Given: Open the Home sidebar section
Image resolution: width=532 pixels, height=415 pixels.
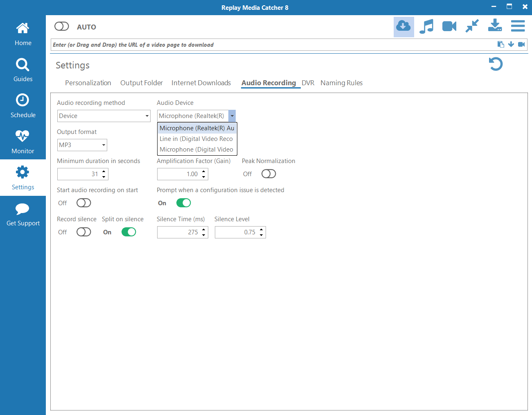Looking at the screenshot, I should [x=23, y=34].
